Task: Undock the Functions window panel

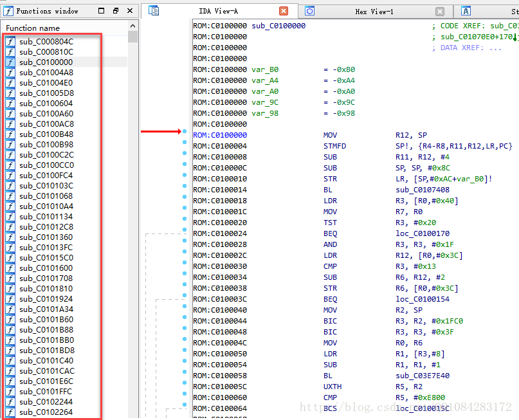Action: [116, 10]
